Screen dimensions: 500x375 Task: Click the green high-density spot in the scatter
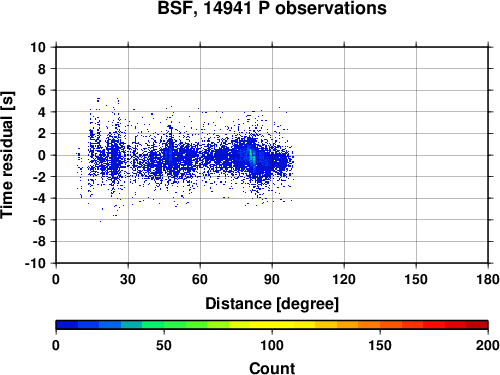click(x=252, y=157)
